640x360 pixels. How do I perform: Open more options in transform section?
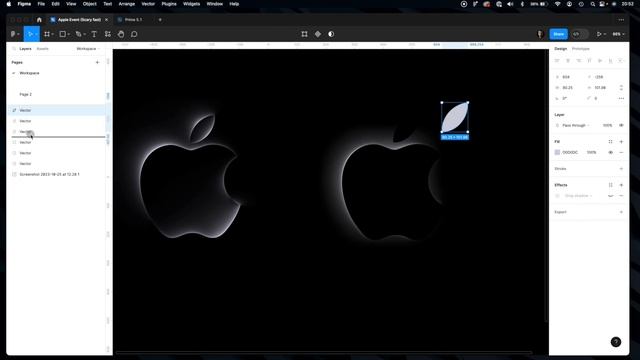[621, 98]
